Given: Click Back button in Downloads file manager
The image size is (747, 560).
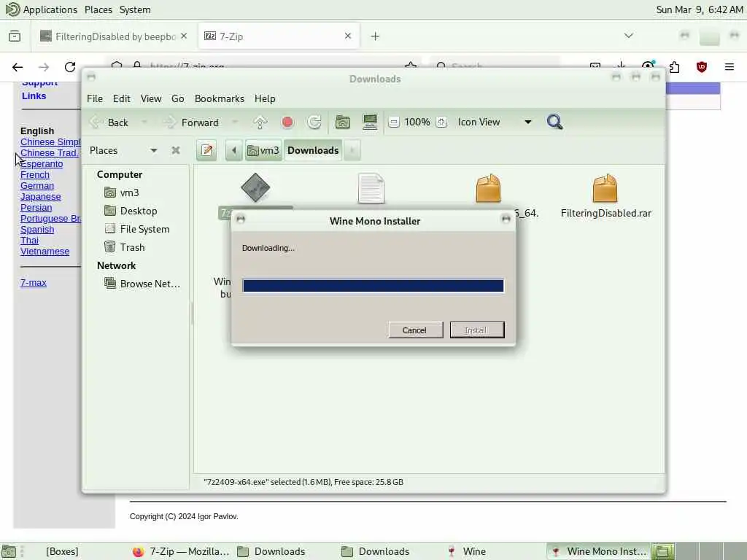Looking at the screenshot, I should pyautogui.click(x=110, y=122).
